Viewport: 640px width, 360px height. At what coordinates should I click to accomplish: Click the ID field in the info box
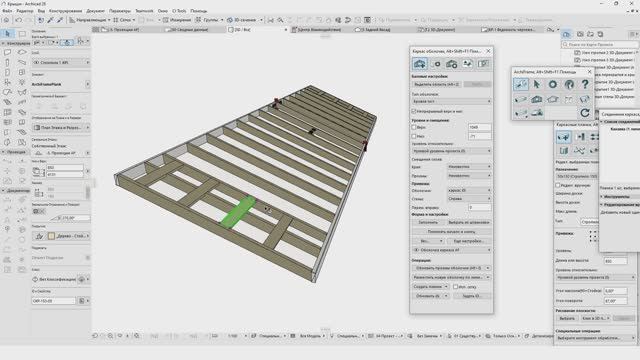tap(53, 301)
